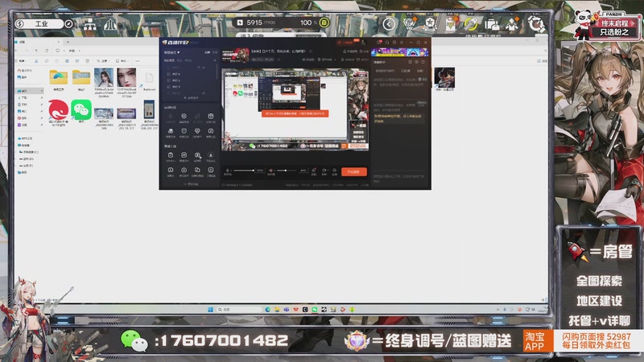Click the yellow-green power icon beside 100%
This screenshot has height=362, width=644.
tap(324, 23)
